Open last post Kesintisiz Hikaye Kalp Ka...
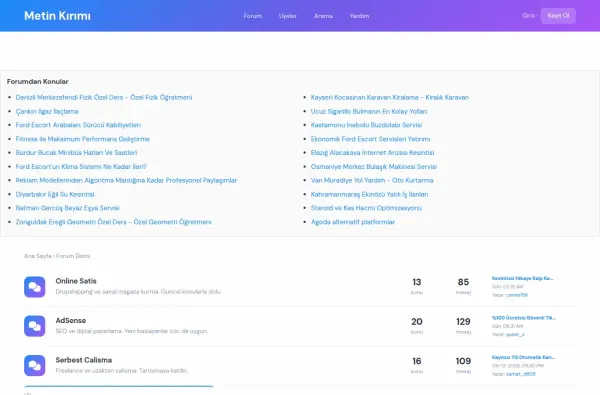600x395 pixels. (x=522, y=278)
